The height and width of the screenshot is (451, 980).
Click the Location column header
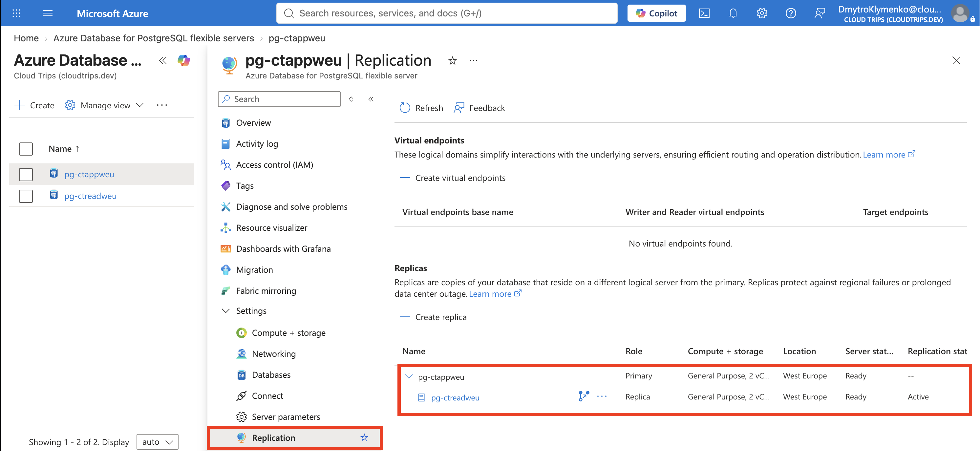click(x=799, y=351)
